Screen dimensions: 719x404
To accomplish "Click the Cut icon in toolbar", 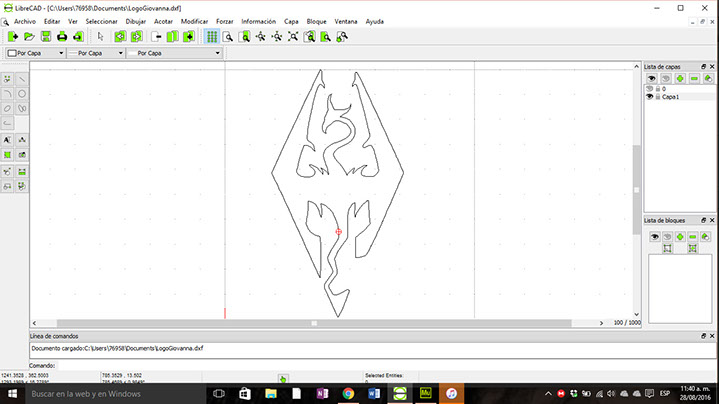I will point(156,37).
